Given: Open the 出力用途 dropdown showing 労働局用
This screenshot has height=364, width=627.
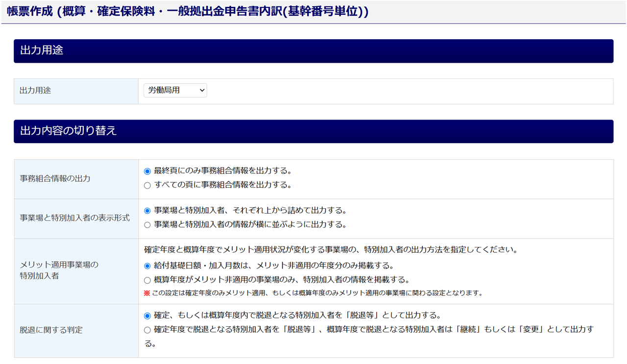Looking at the screenshot, I should pyautogui.click(x=175, y=90).
